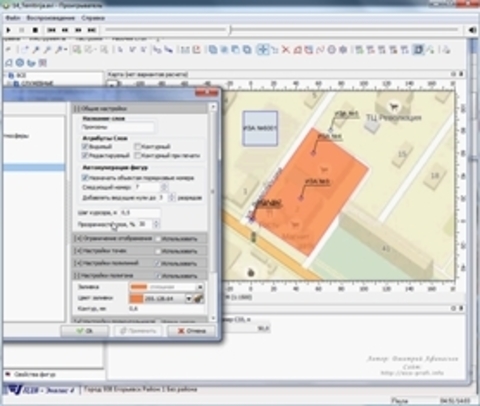480x406 pixels.
Task: Click the stop playback button
Action: 35,30
